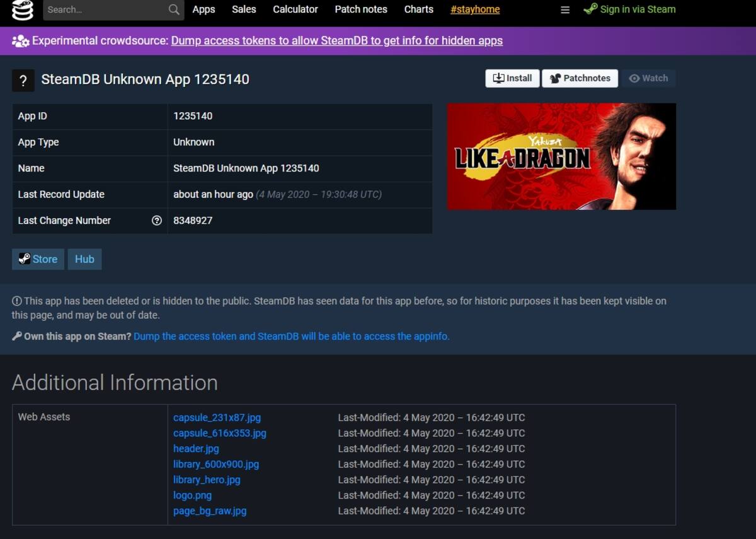Open the Charts page
The height and width of the screenshot is (539, 756).
click(x=419, y=9)
